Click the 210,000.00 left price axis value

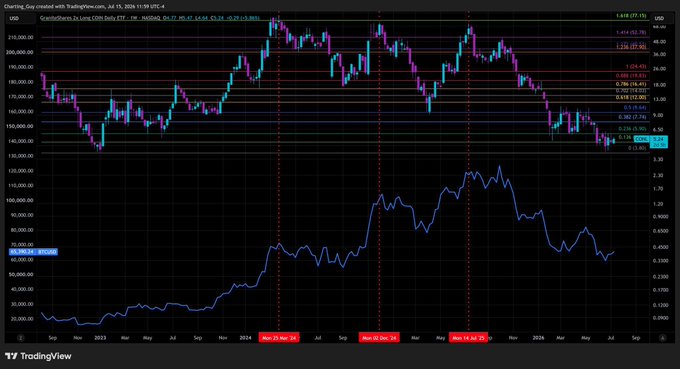click(x=20, y=37)
